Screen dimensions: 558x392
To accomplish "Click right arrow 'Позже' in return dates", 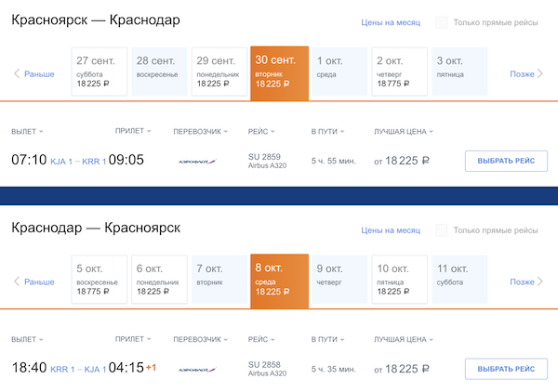I will [x=526, y=281].
